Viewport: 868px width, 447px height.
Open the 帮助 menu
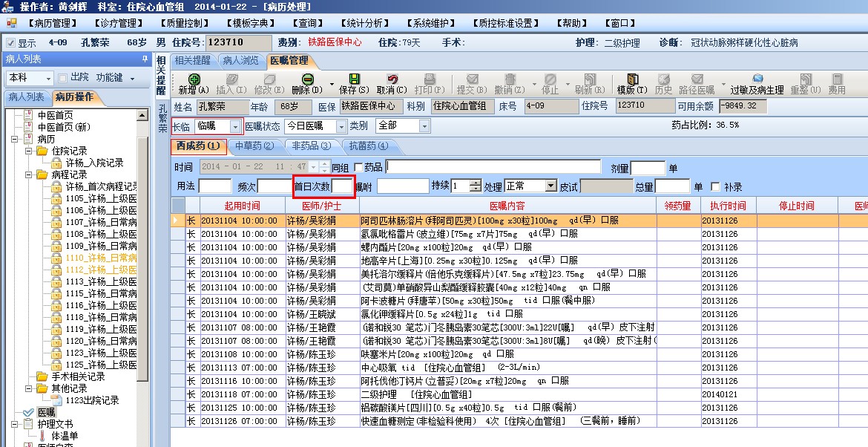click(573, 23)
